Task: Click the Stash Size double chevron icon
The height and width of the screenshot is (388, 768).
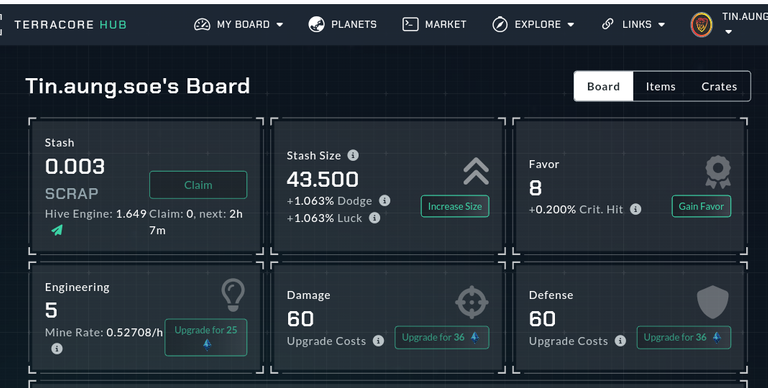Action: point(476,171)
